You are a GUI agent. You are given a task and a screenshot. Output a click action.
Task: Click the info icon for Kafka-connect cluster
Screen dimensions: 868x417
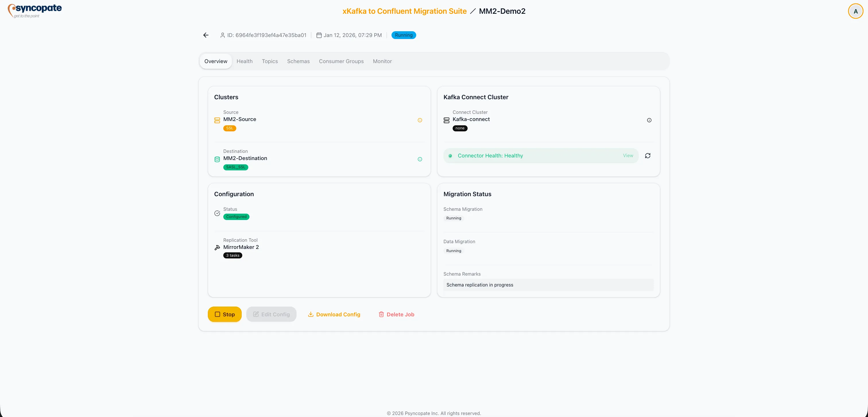[x=649, y=120]
